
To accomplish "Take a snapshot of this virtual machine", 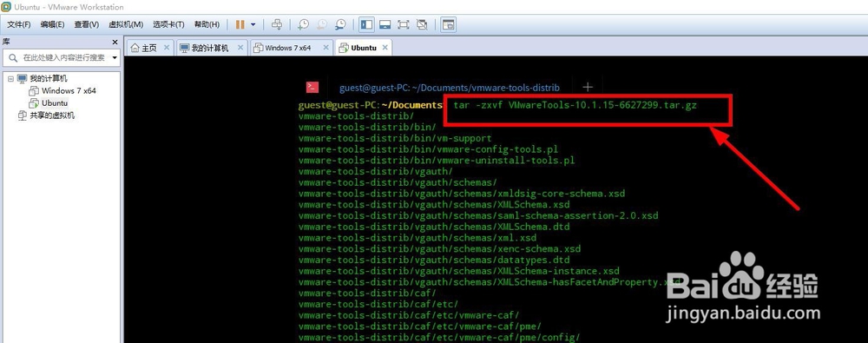I will [303, 24].
